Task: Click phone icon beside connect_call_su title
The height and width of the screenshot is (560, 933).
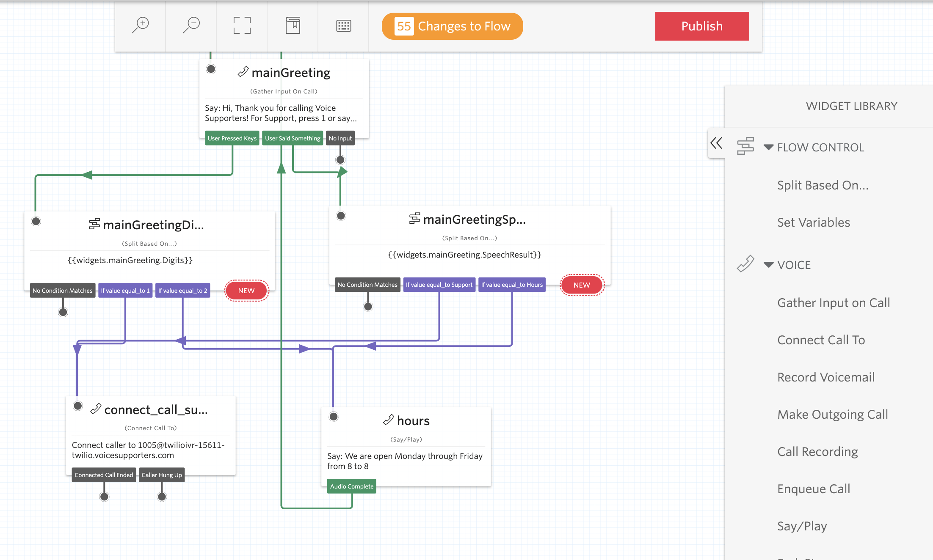Action: [96, 409]
